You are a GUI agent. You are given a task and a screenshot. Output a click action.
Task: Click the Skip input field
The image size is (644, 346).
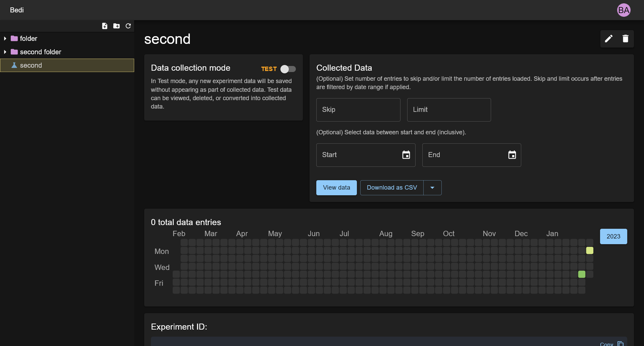(x=358, y=110)
